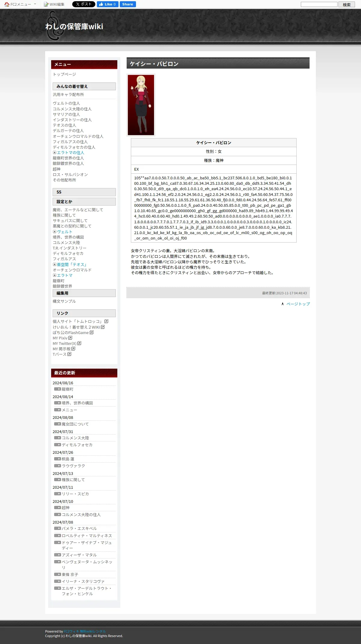Viewport: 361px width, 644px height.
Task: Click arrow icon beside ディモルフォセカ update
Action: 57,445
